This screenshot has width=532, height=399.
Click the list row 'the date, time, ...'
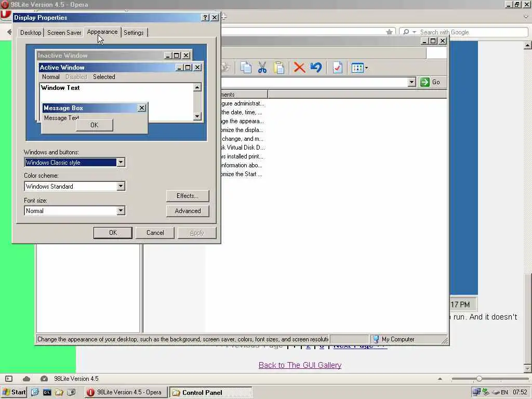click(x=242, y=112)
